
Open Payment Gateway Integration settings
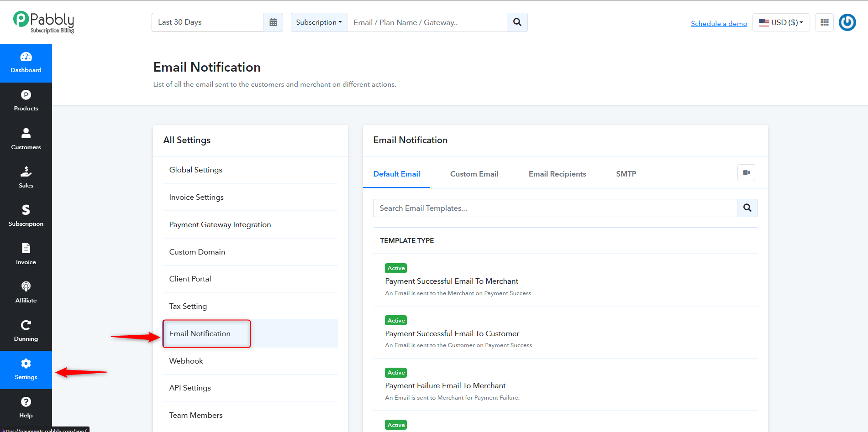(220, 224)
